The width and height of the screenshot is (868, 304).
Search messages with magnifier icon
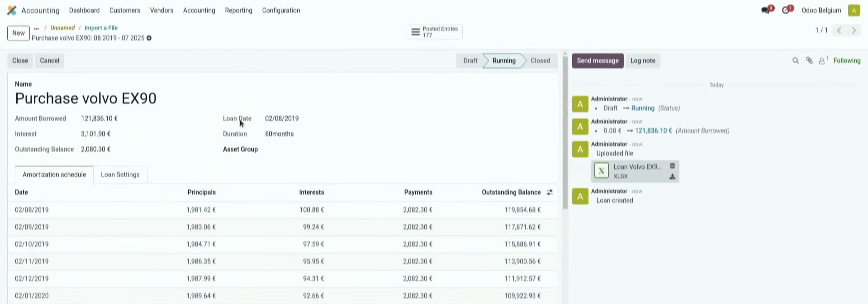[x=796, y=61]
